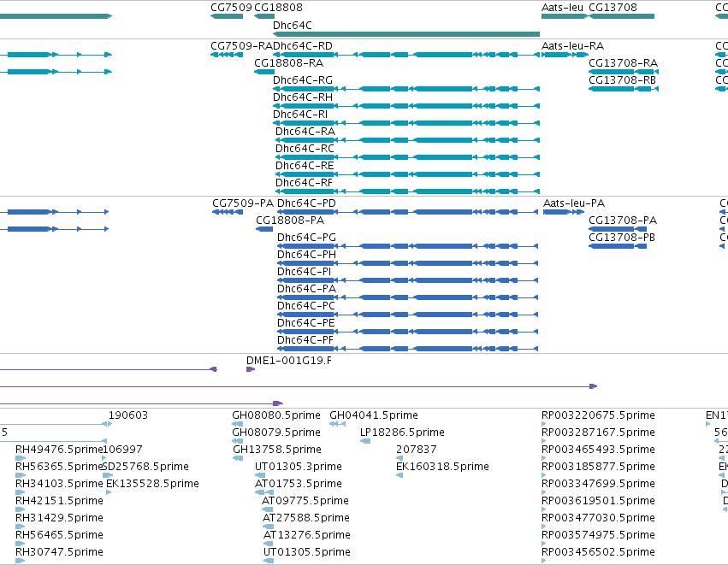Open transcript CG7509-RA
The width and height of the screenshot is (728, 565).
tap(242, 46)
